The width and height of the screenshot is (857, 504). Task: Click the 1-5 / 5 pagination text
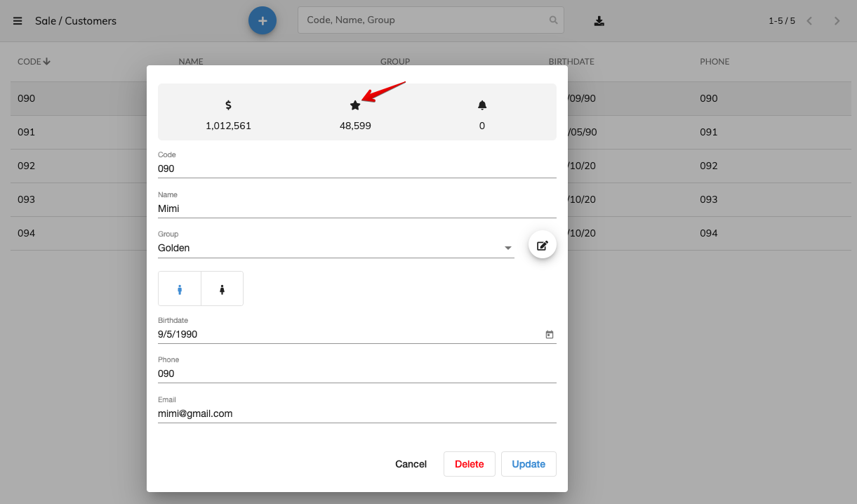[782, 21]
